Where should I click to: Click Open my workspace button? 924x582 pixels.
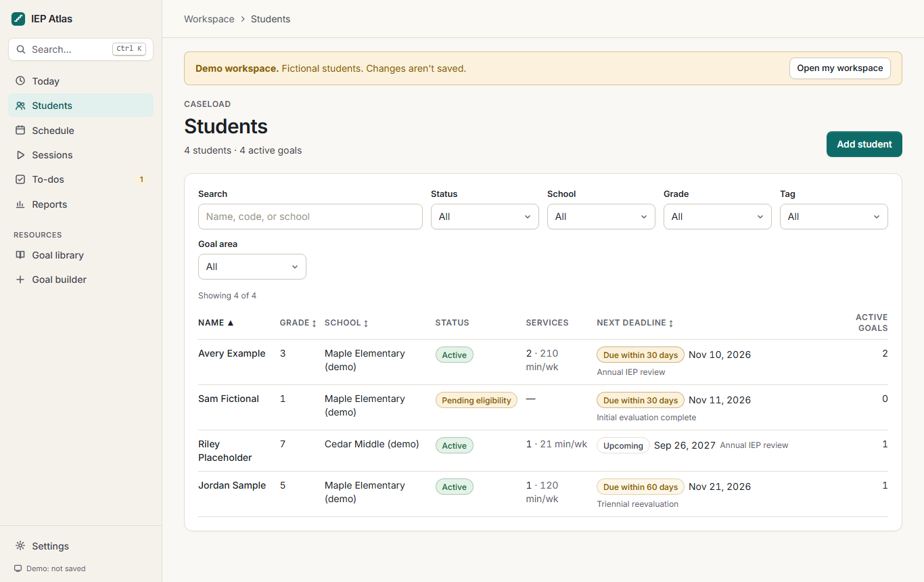pyautogui.click(x=840, y=68)
